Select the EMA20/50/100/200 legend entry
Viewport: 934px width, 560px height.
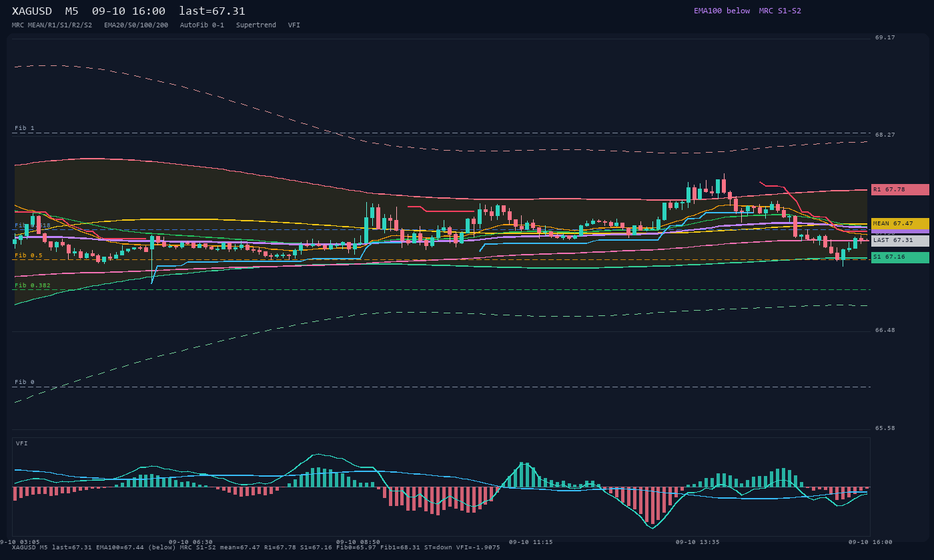pos(136,25)
